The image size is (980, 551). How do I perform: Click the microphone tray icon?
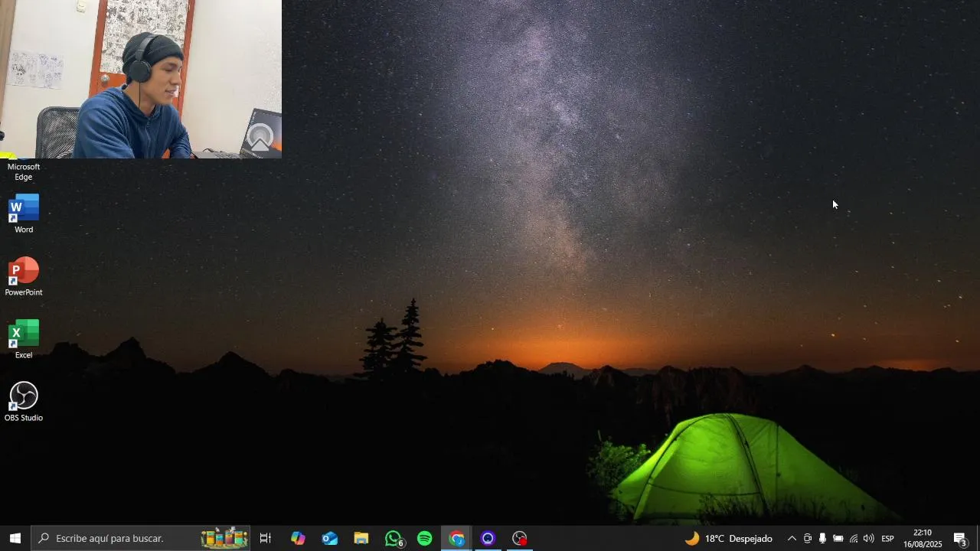[822, 539]
